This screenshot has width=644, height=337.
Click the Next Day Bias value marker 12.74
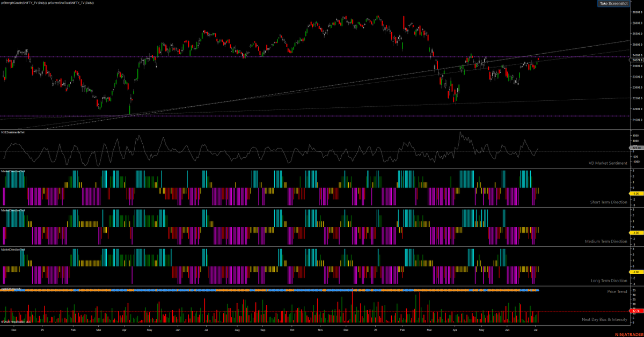[x=636, y=311]
